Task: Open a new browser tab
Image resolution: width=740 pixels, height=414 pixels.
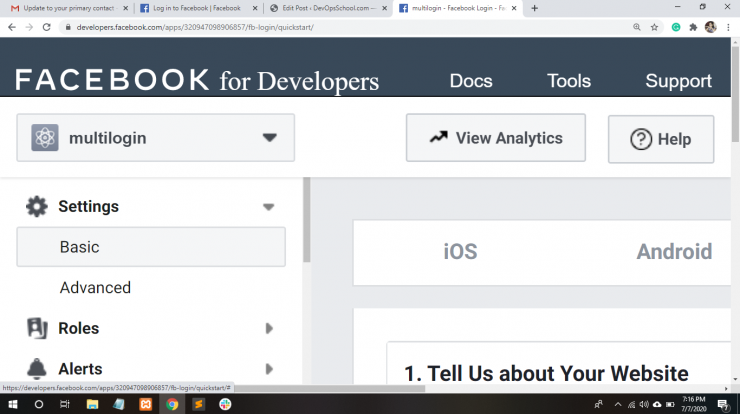Action: coord(534,8)
